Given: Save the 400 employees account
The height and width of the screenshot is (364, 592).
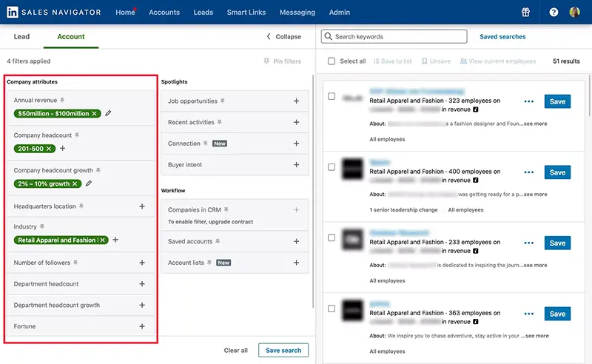Looking at the screenshot, I should click(557, 172).
